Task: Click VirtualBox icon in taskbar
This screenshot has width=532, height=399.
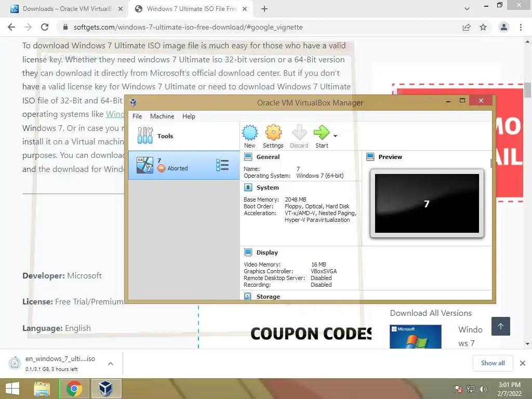Action: (106, 389)
